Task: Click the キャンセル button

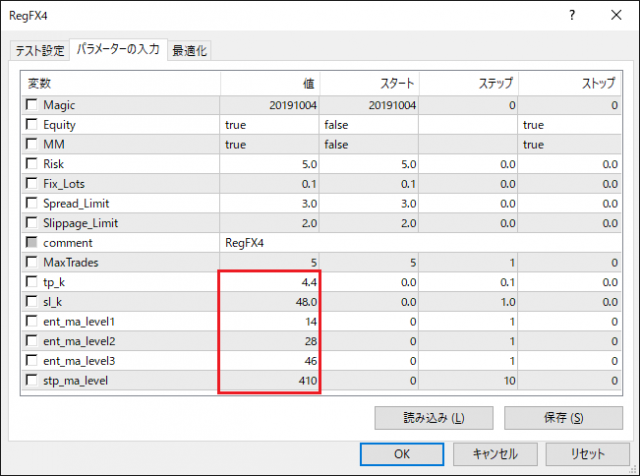Action: point(495,454)
